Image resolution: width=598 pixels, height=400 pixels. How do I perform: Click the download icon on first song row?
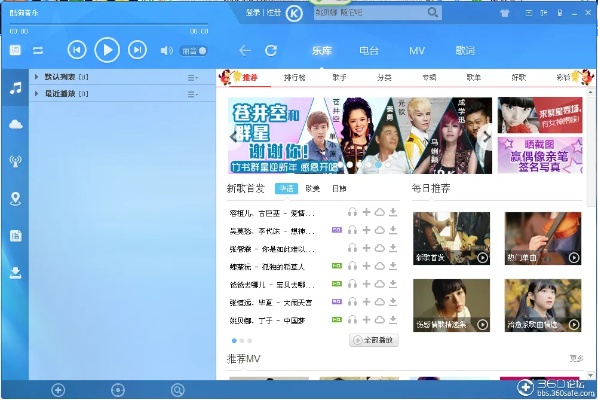click(x=393, y=212)
